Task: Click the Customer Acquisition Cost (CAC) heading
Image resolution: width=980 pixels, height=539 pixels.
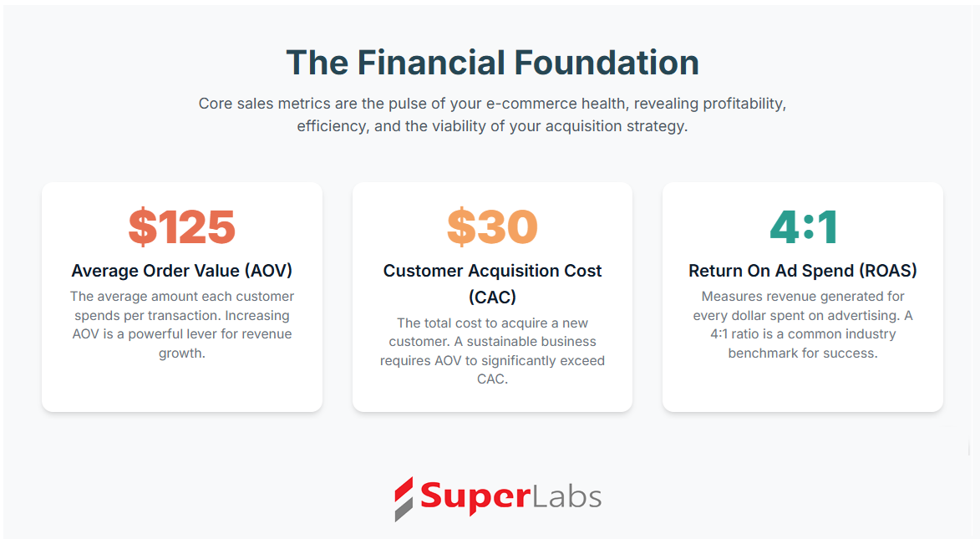Action: (492, 283)
